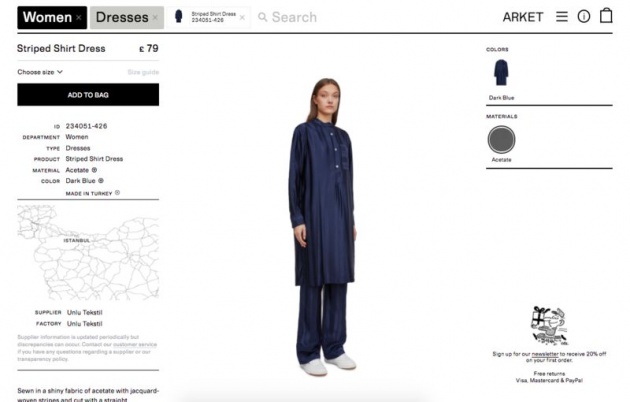Open the Size guide link
The image size is (630, 402).
coord(143,72)
